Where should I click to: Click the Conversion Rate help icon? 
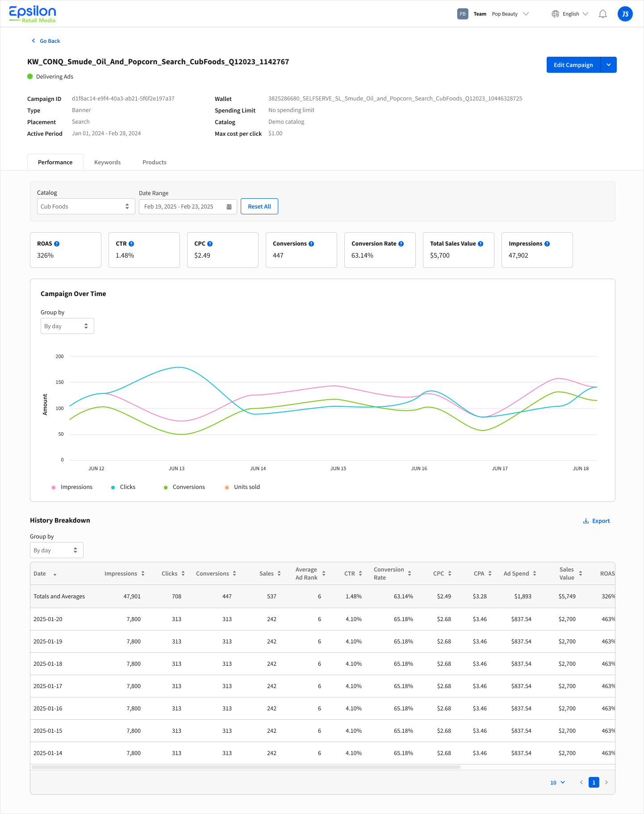[401, 244]
